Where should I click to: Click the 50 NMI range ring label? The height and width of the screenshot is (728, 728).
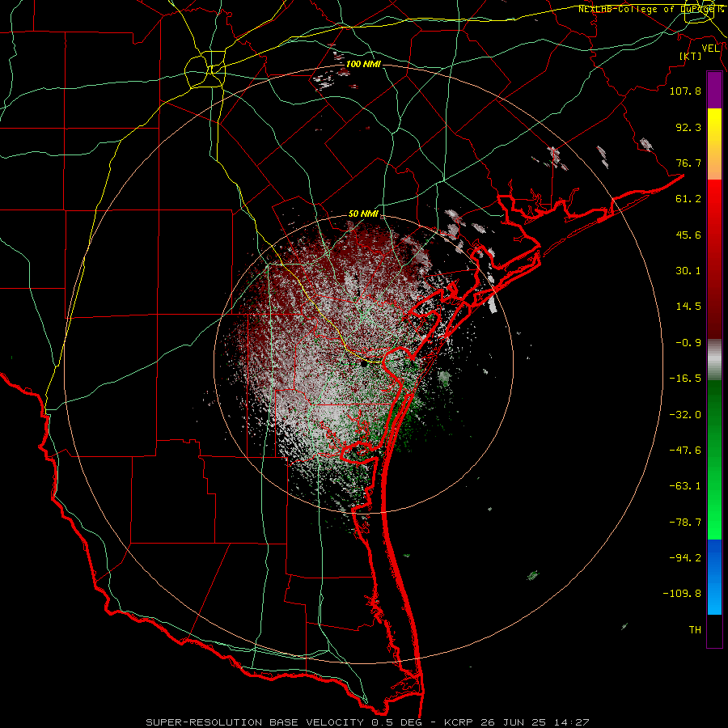pyautogui.click(x=363, y=214)
